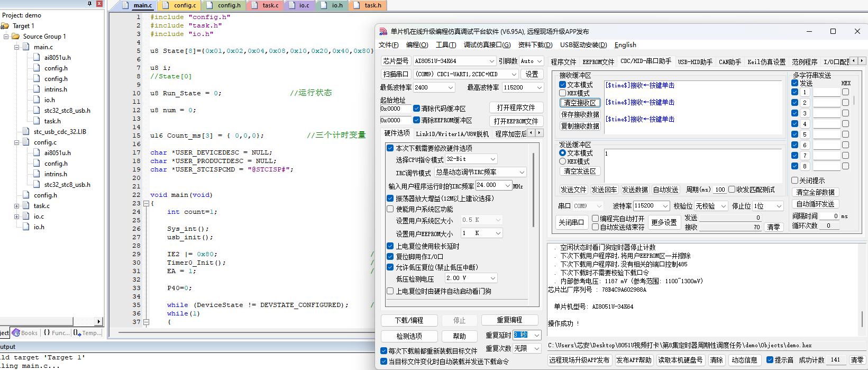
Task: Select the Target 1 icon in project tree
Action: pos(5,26)
